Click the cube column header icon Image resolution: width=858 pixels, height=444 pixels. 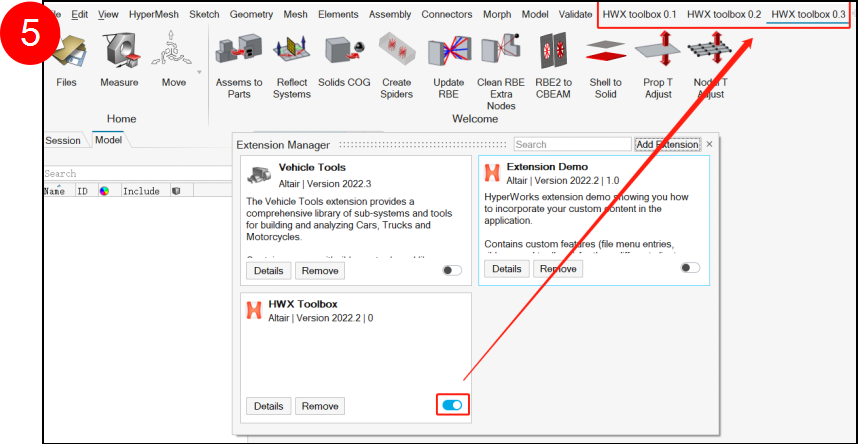coord(176,191)
